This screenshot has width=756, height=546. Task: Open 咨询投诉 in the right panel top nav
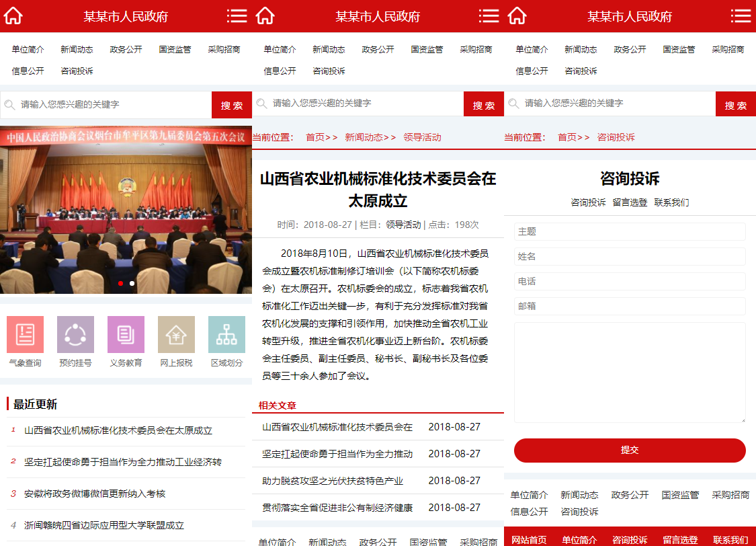pos(581,71)
